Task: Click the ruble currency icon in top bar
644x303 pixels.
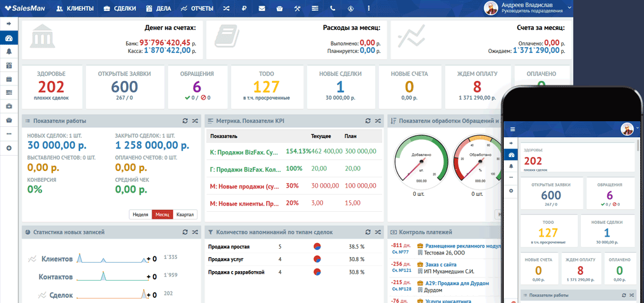Action: click(244, 9)
